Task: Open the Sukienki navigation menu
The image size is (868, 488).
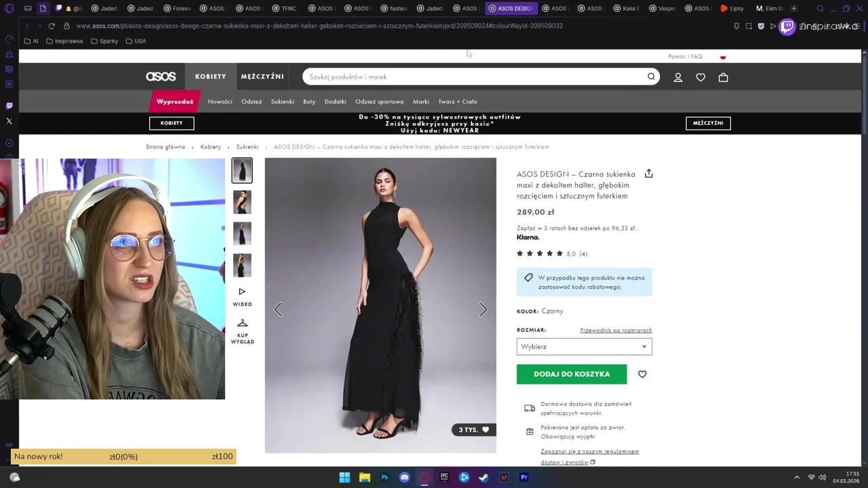Action: (x=282, y=102)
